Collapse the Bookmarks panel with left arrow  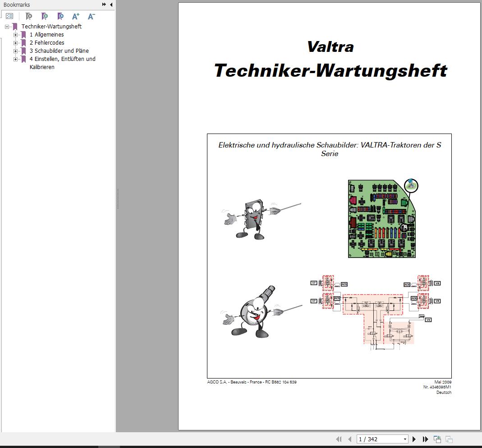click(111, 5)
